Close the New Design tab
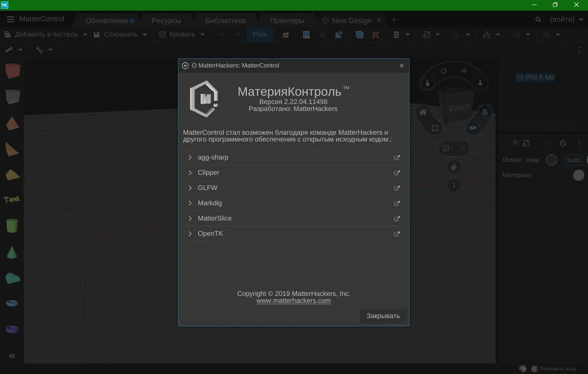The width and height of the screenshot is (588, 374). pyautogui.click(x=379, y=20)
